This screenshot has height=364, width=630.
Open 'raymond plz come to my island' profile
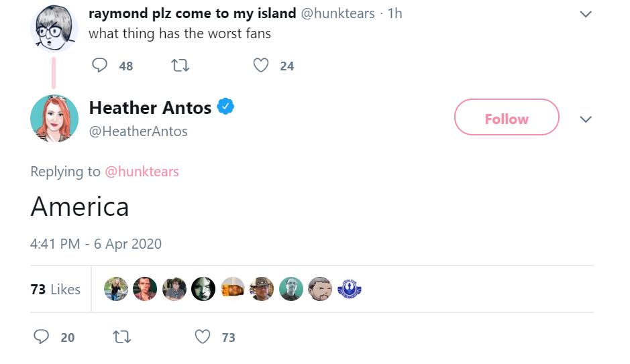tap(192, 13)
